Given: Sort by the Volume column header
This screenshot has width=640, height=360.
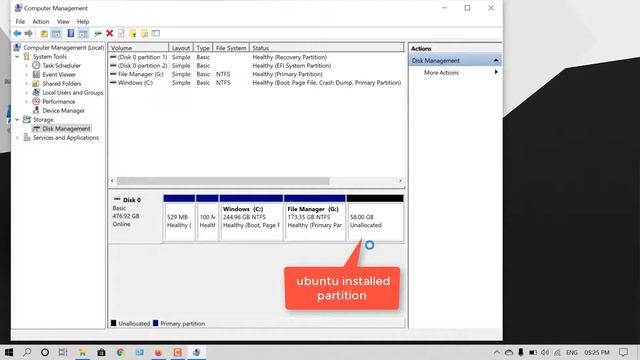Looking at the screenshot, I should tap(138, 48).
